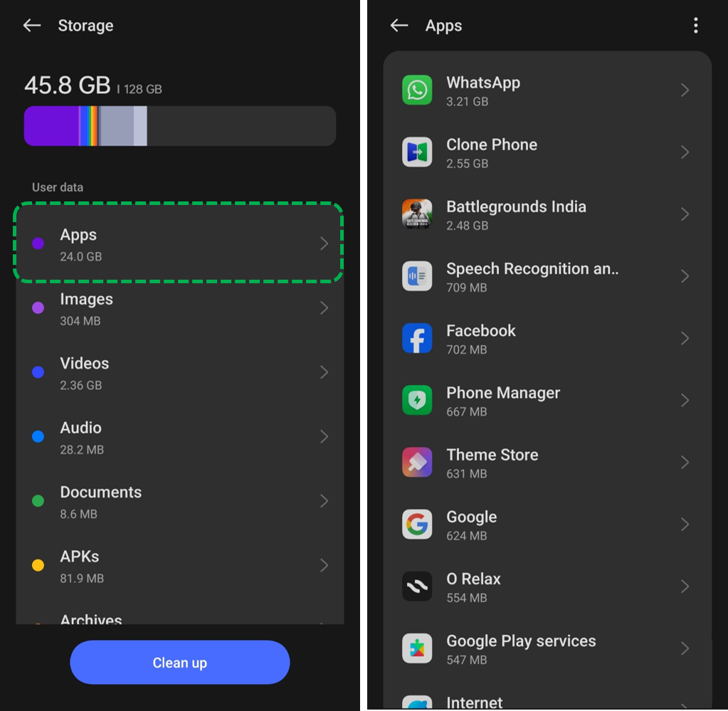This screenshot has height=711, width=728.
Task: Expand the Images category chevron
Action: click(x=324, y=308)
